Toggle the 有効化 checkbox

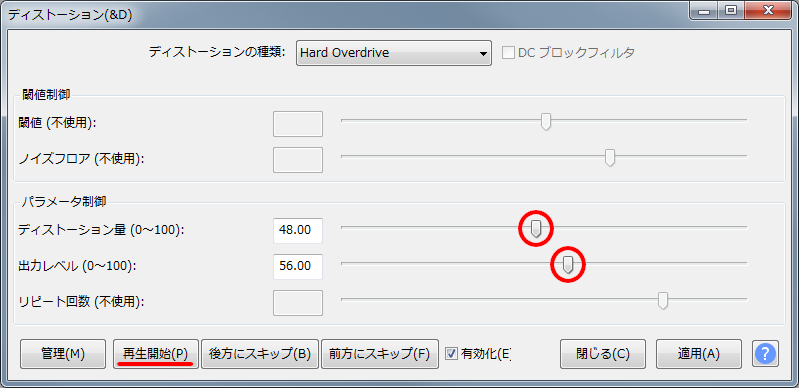pos(451,353)
